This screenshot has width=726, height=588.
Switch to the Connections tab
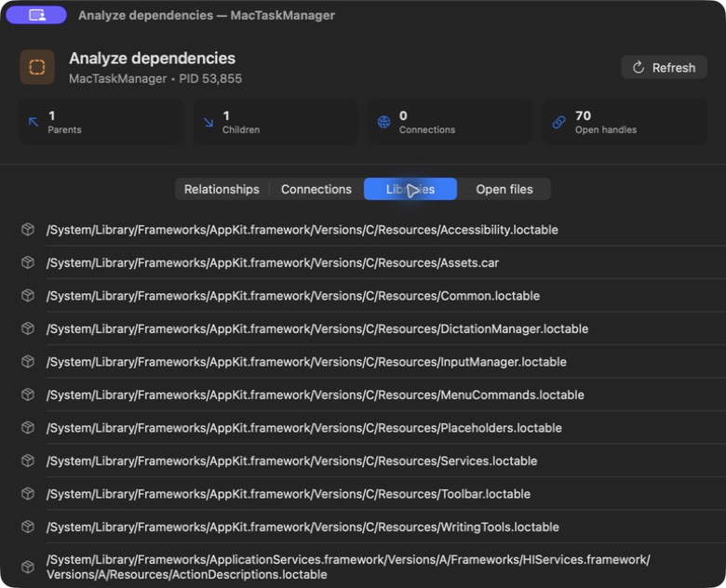coord(316,189)
